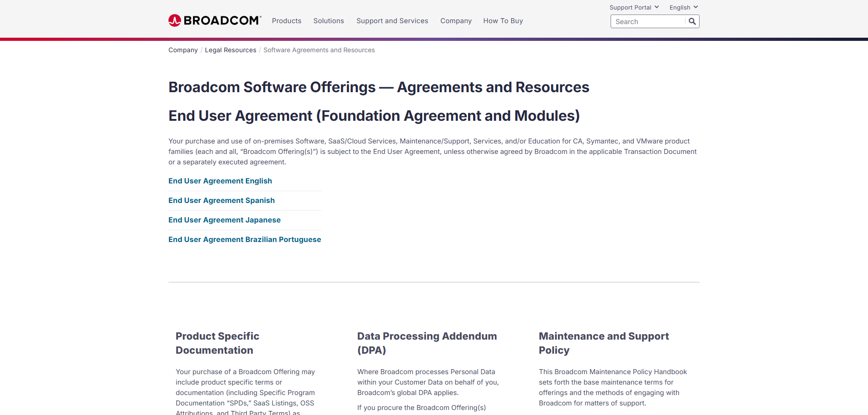
Task: Open the How To Buy menu
Action: (503, 21)
